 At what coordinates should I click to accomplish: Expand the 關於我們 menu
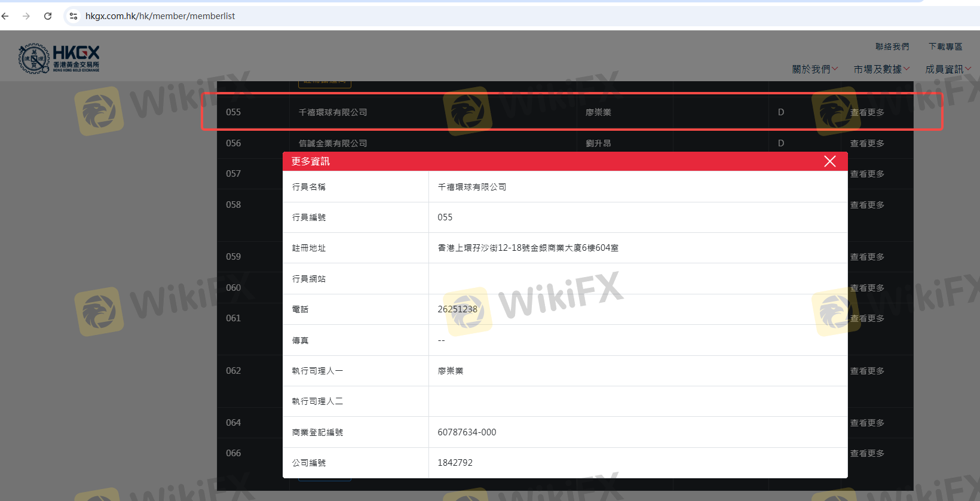[x=814, y=69]
